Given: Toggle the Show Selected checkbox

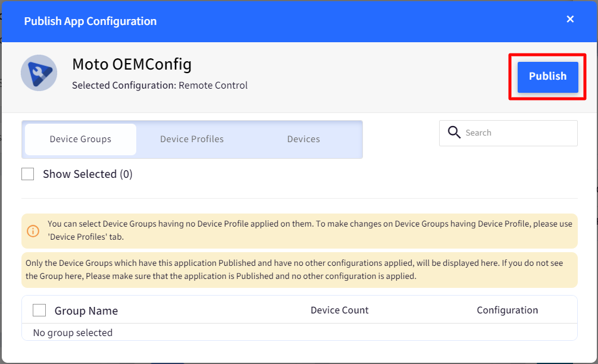Looking at the screenshot, I should [x=28, y=174].
